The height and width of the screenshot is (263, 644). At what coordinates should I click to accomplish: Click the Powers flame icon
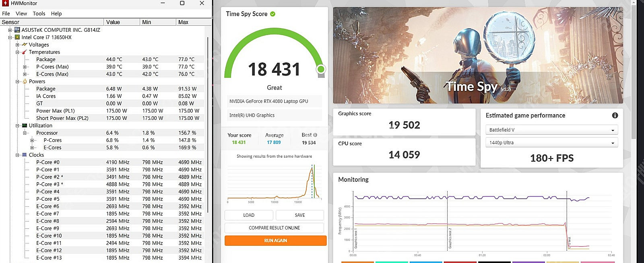(x=25, y=82)
